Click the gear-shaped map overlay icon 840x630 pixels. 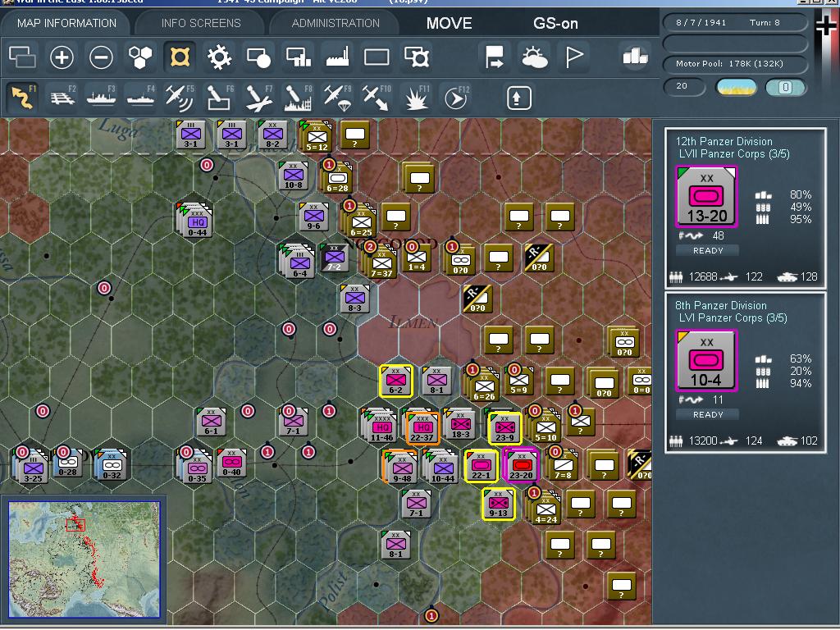click(219, 57)
